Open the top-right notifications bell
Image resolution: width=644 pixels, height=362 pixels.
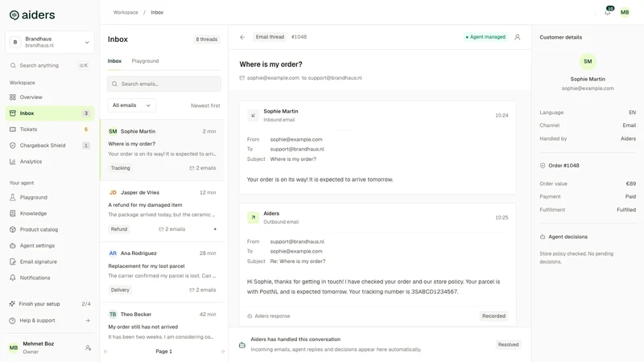pos(608,12)
